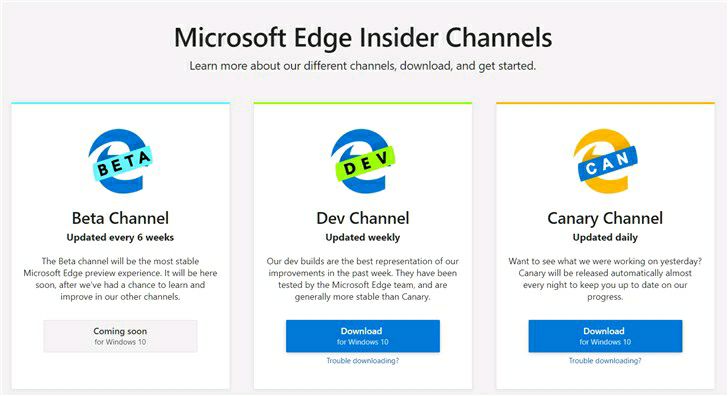728x396 pixels.
Task: Click the Beta channel description paragraph
Action: pos(120,279)
